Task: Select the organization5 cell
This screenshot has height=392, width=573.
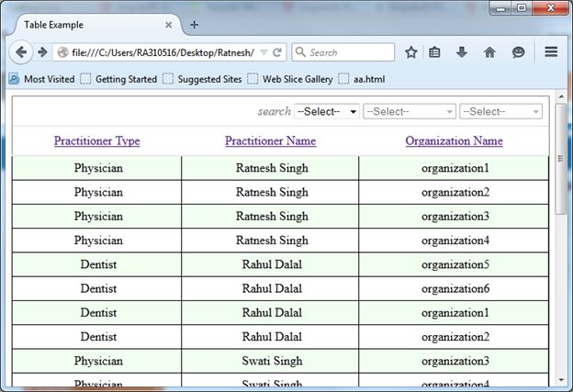Action: (455, 264)
